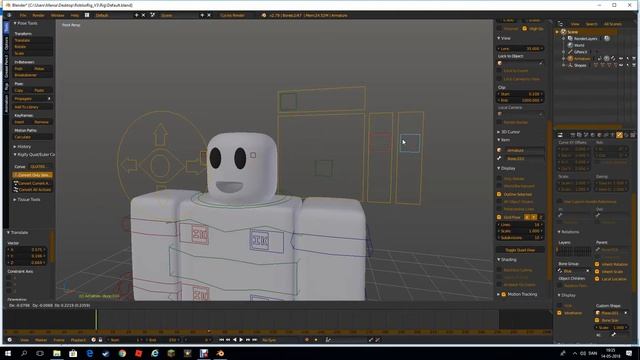The width and height of the screenshot is (640, 360).
Task: Open the File menu
Action: coord(23,15)
